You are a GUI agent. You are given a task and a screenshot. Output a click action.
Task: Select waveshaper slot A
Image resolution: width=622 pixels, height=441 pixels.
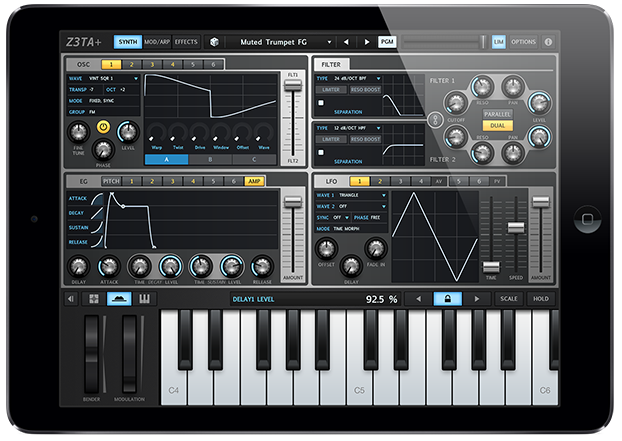tap(167, 159)
